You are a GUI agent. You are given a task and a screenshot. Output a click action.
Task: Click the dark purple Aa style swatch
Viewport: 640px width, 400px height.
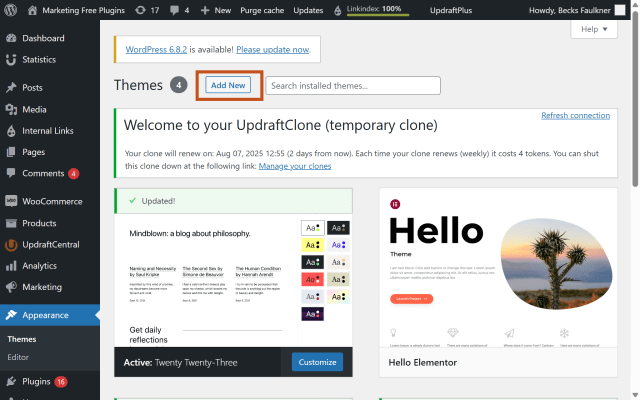tap(312, 314)
